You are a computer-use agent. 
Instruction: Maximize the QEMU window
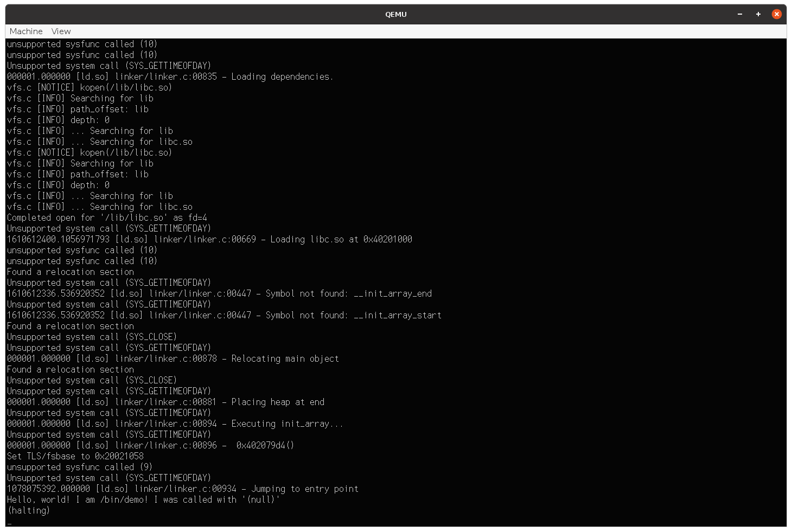click(x=758, y=14)
